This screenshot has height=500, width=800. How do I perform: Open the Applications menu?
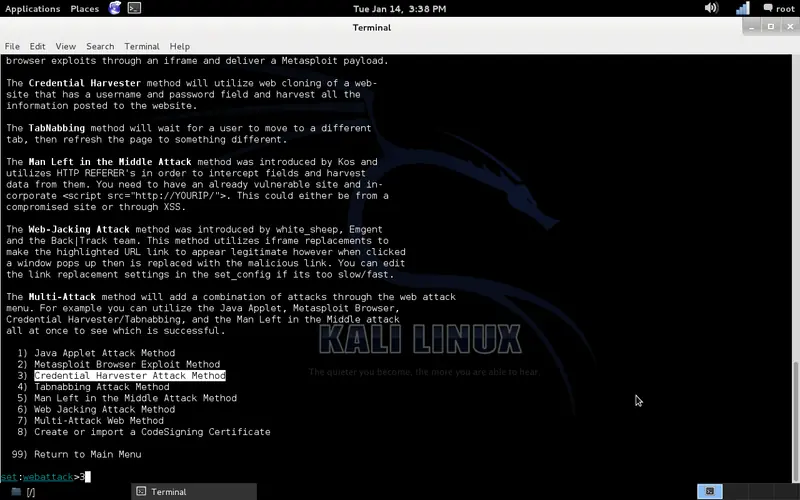[x=32, y=9]
